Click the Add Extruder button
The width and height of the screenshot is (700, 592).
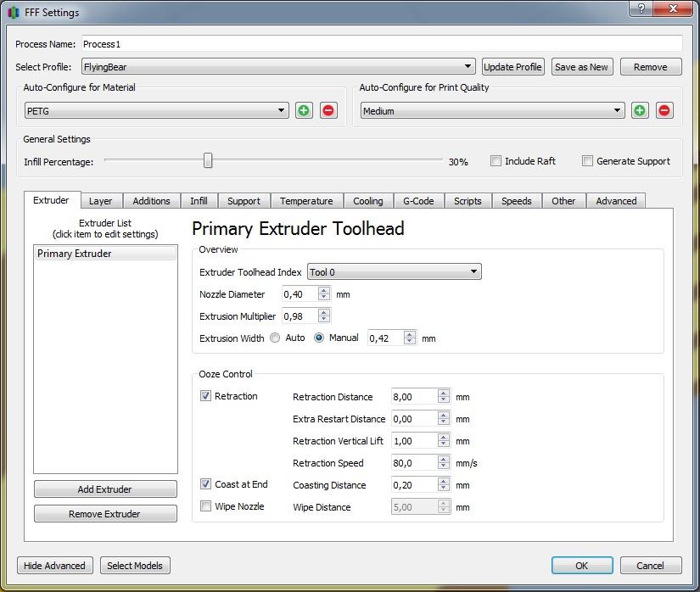click(105, 489)
